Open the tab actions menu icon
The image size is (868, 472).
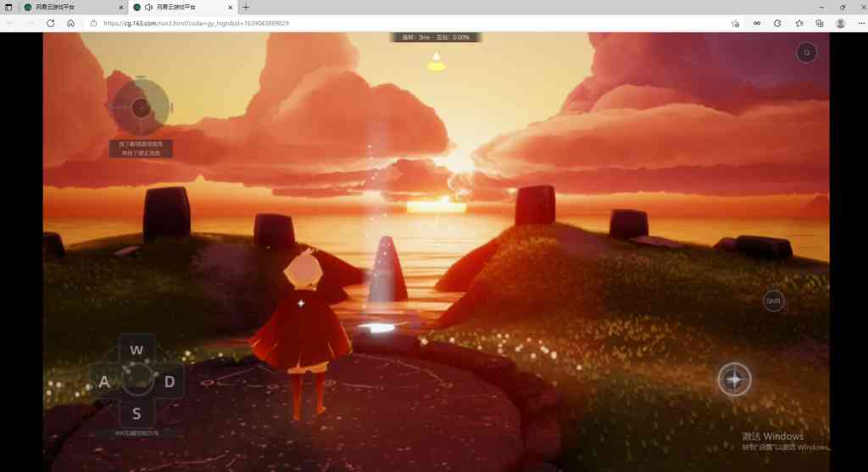tap(8, 7)
